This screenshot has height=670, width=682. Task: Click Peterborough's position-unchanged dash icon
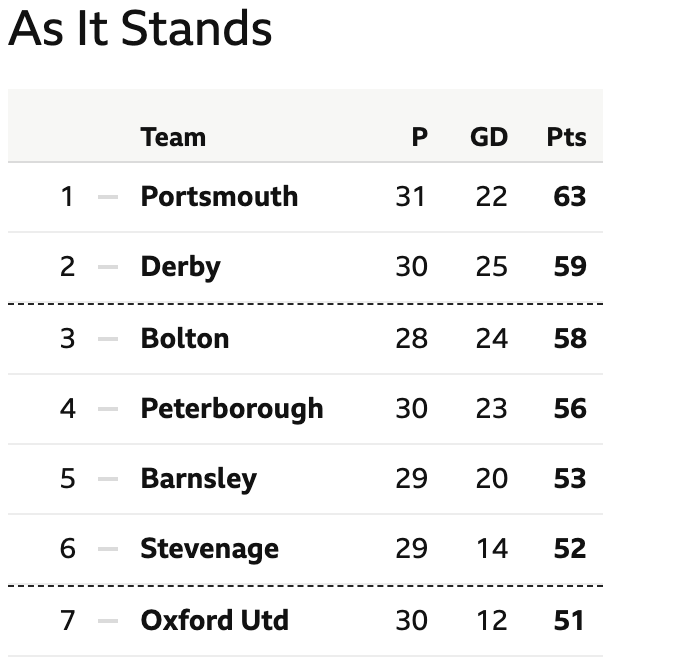108,409
